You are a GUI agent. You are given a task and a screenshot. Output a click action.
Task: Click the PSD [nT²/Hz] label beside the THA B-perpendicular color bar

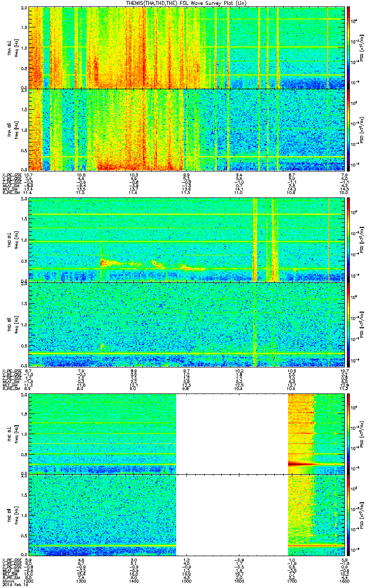(362, 48)
